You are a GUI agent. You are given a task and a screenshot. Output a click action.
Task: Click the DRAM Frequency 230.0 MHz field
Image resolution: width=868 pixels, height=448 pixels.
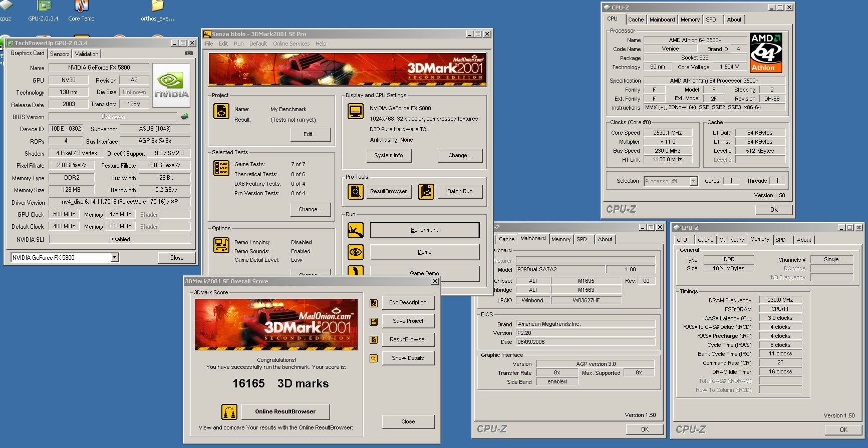click(x=780, y=300)
